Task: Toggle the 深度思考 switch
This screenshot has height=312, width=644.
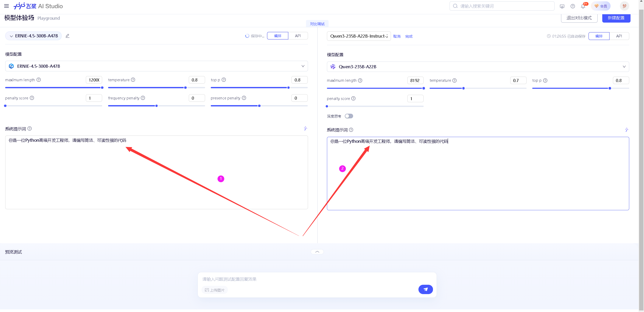Action: tap(349, 116)
